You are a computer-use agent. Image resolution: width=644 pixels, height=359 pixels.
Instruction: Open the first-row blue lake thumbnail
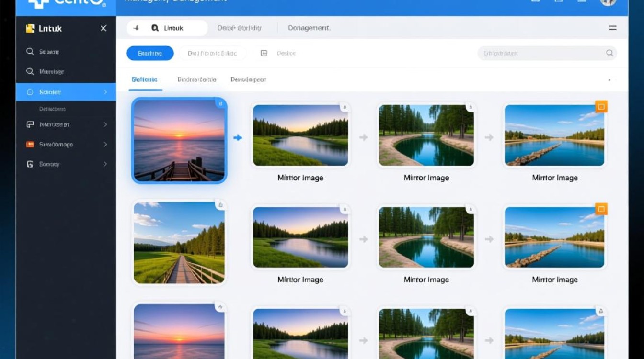[x=554, y=135]
